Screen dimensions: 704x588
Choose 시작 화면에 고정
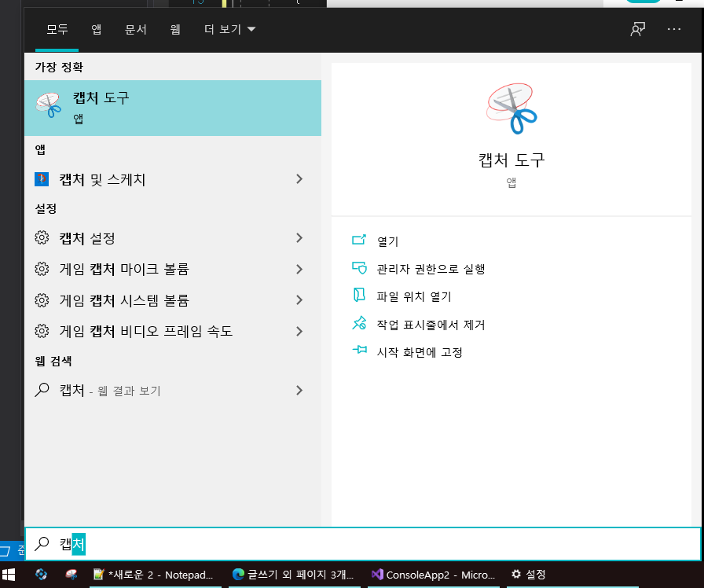420,352
